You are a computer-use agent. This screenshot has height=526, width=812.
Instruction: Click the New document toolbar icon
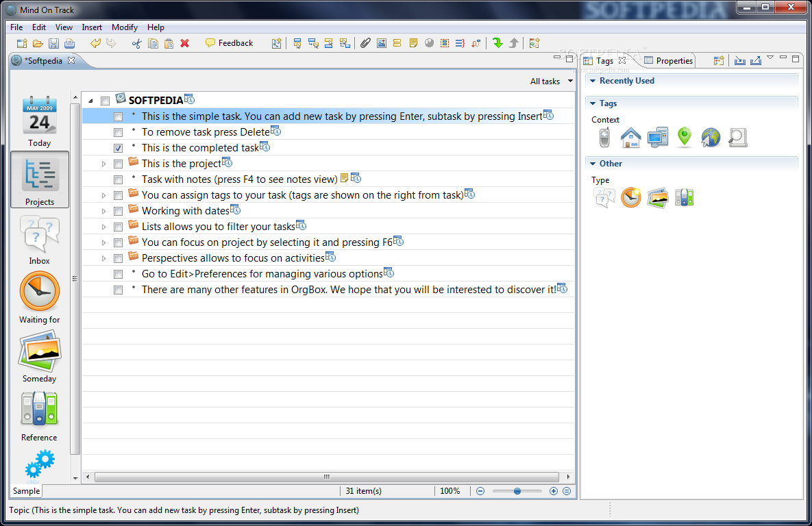pos(22,43)
